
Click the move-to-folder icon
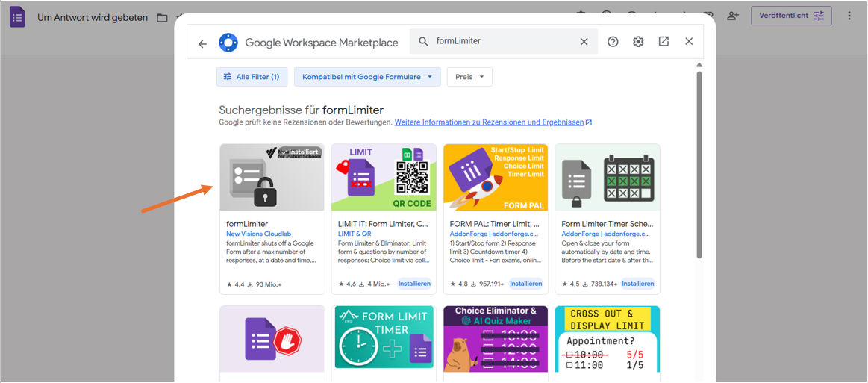pyautogui.click(x=162, y=17)
